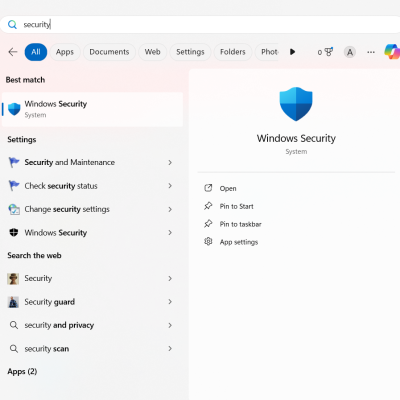Open Windows Security under Settings
Screen dimensions: 400x400
pos(92,233)
